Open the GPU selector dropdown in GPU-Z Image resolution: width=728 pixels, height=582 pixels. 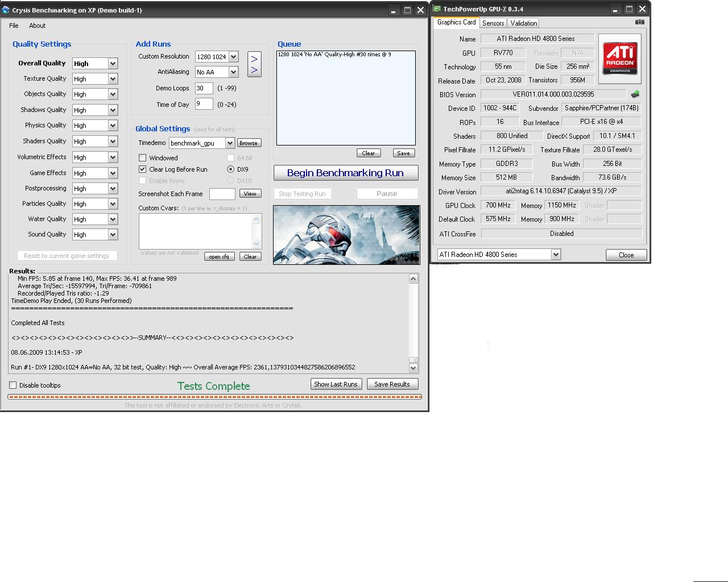point(556,255)
